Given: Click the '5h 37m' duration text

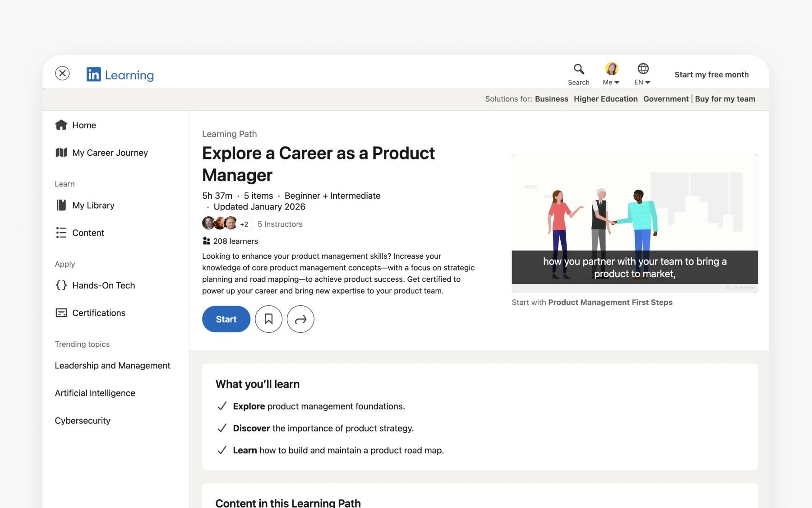Looking at the screenshot, I should (x=217, y=196).
